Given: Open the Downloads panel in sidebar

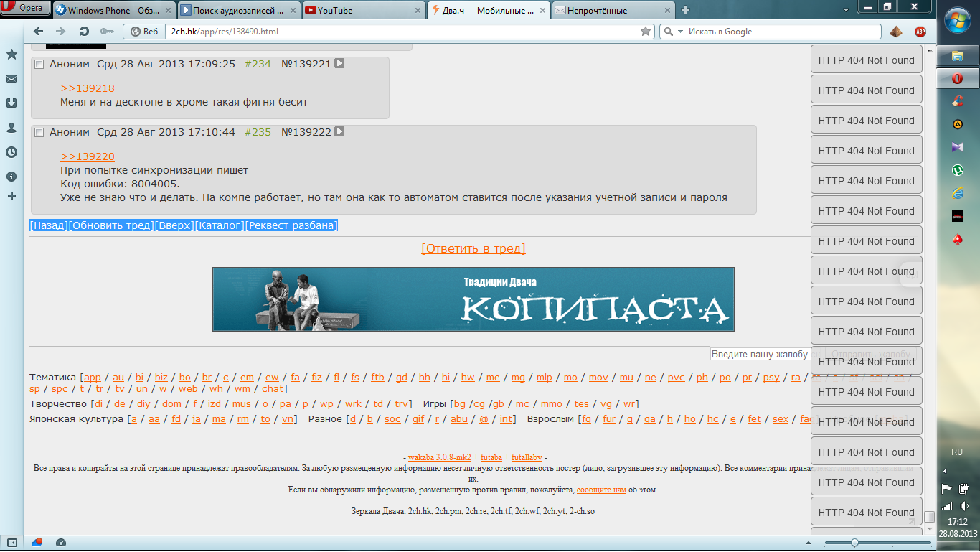Looking at the screenshot, I should (11, 103).
